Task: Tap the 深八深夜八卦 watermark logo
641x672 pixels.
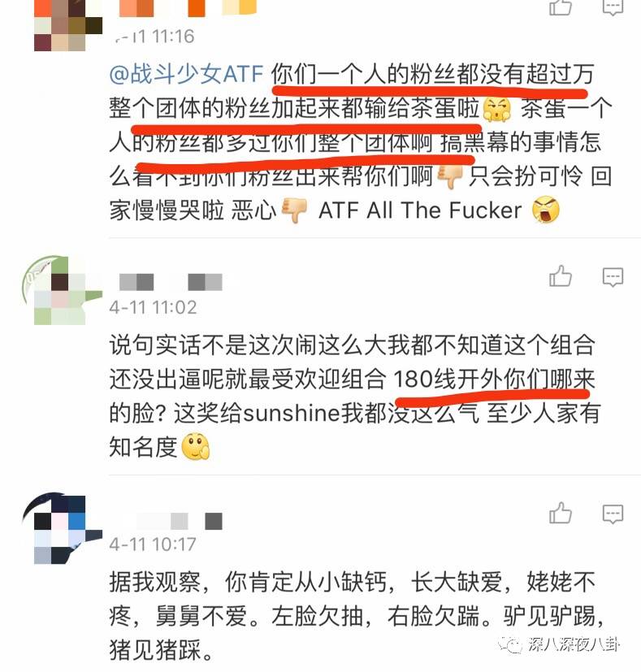Action: [558, 644]
